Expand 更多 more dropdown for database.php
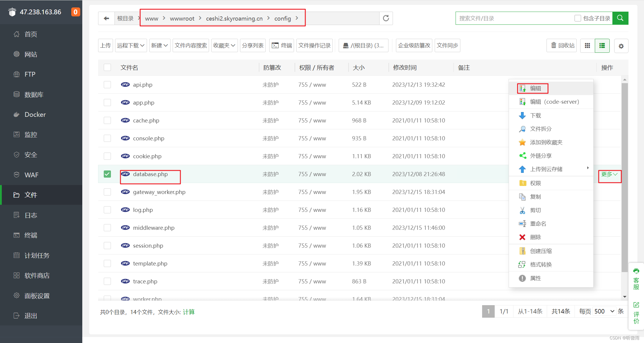644x343 pixels. (609, 174)
